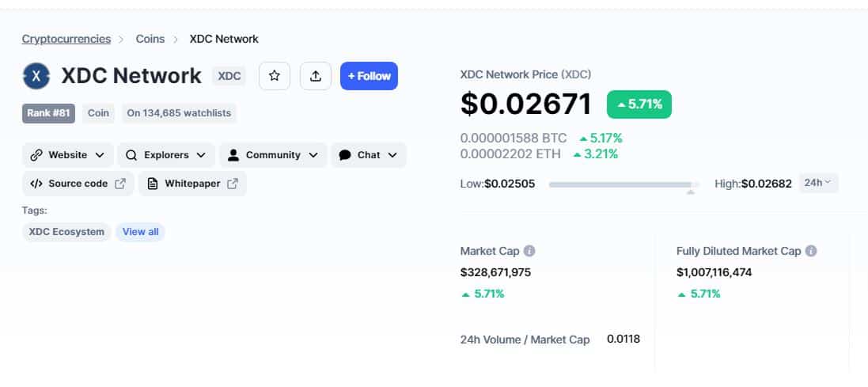Click the Fully Diluted Market Cap info icon
This screenshot has height=387, width=868.
811,251
